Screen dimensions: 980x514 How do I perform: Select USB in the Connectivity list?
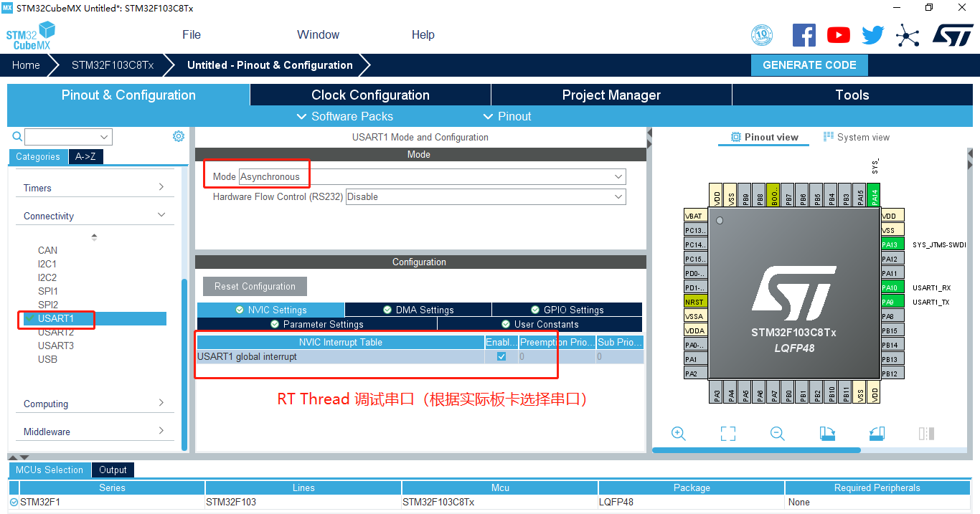pyautogui.click(x=47, y=359)
